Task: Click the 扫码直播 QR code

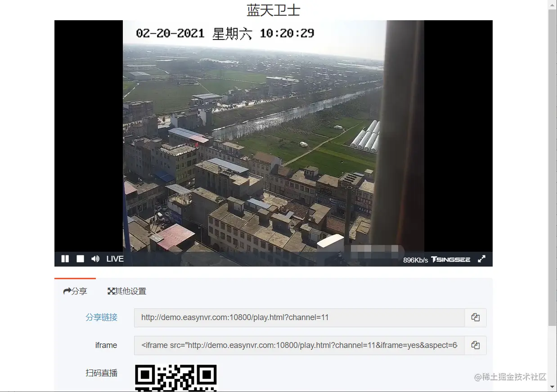Action: [x=175, y=378]
